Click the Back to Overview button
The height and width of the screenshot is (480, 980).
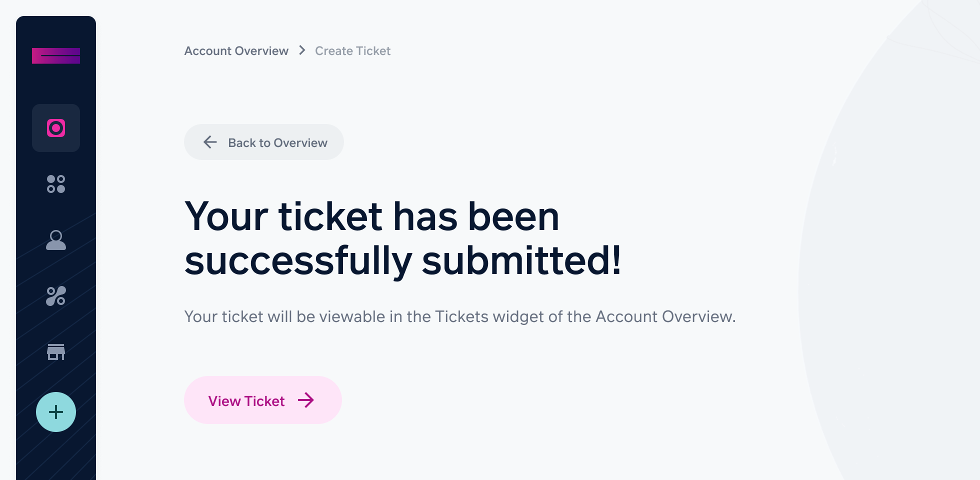[264, 142]
